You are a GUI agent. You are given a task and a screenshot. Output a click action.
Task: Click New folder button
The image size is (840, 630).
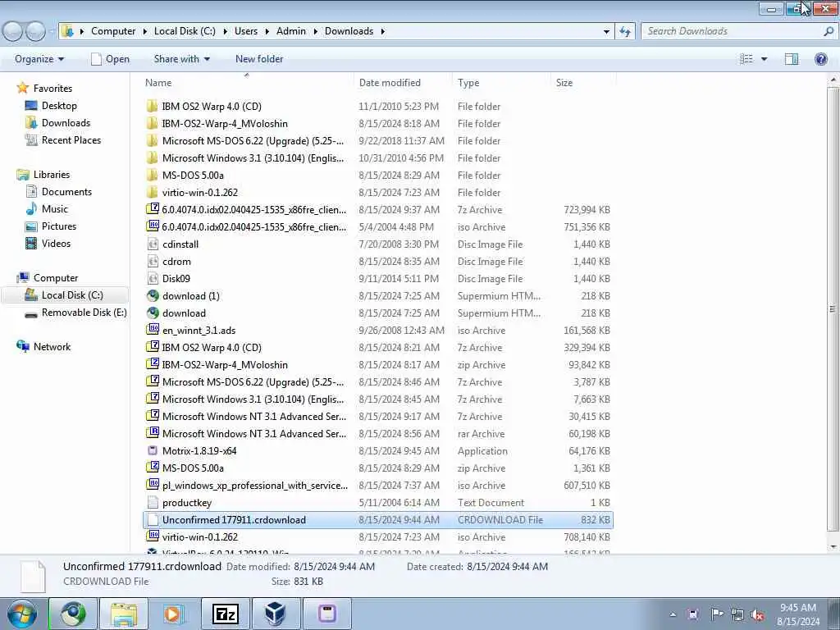point(259,59)
